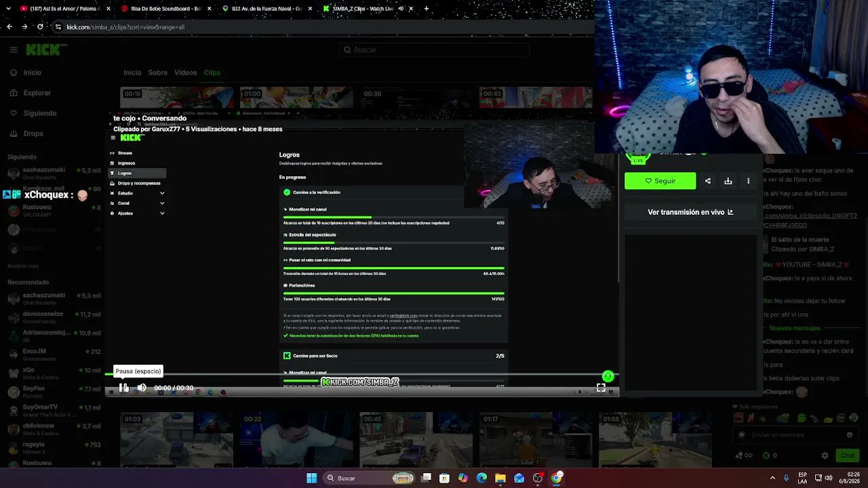Image resolution: width=868 pixels, height=488 pixels.
Task: Open chat settings gear
Action: [x=825, y=455]
